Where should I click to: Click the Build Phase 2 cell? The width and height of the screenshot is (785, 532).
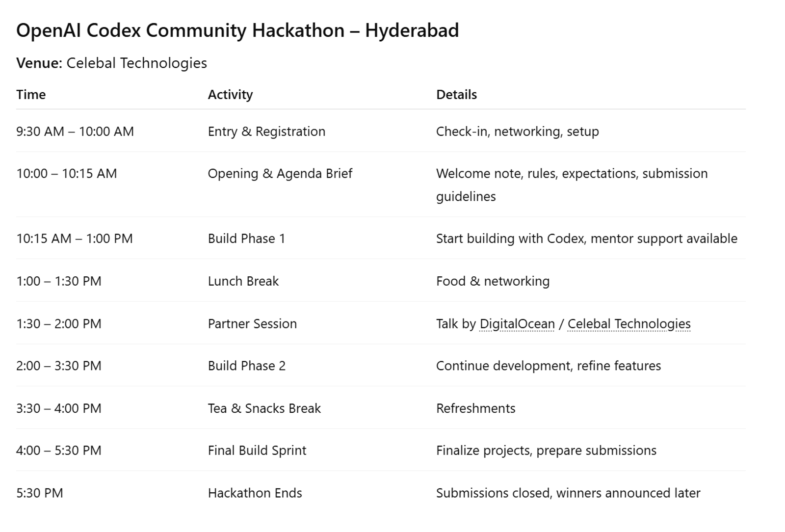pos(246,366)
